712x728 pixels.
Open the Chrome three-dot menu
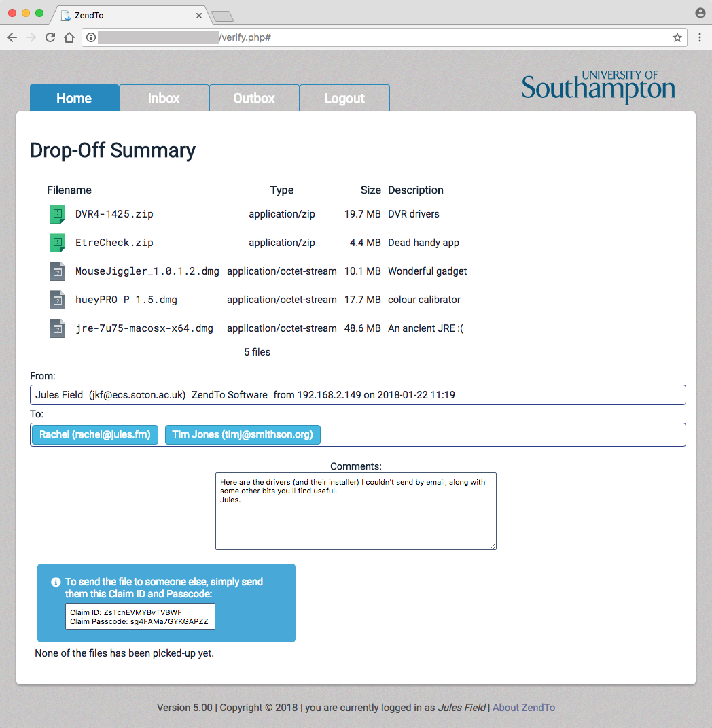coord(700,37)
